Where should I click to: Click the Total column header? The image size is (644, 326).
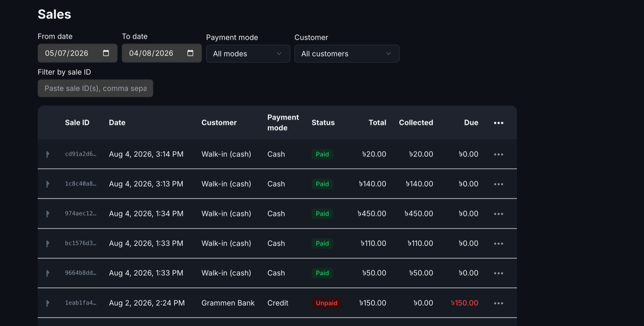pos(377,123)
